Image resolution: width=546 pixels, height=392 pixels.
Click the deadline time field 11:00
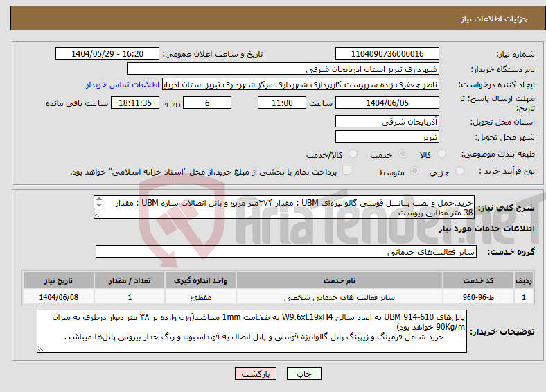tap(282, 103)
